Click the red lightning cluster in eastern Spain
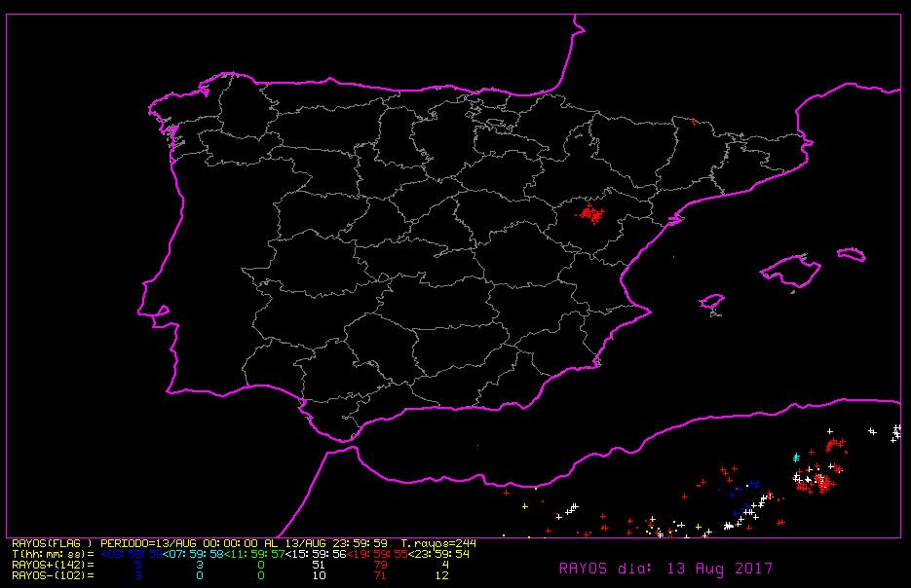Image resolution: width=911 pixels, height=588 pixels. [590, 213]
